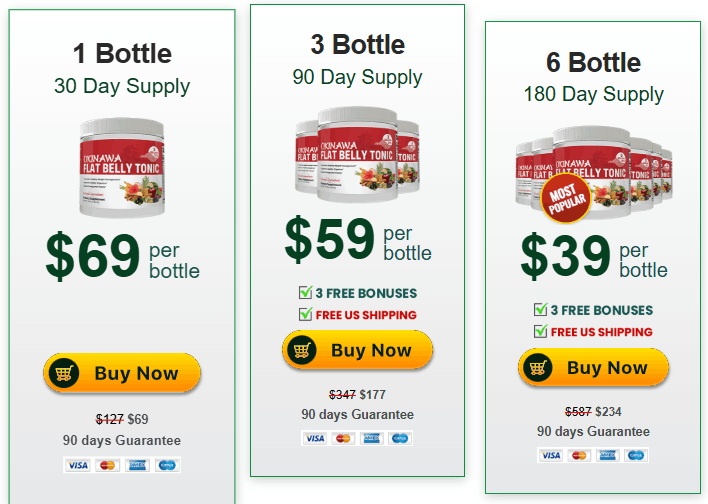
Task: Click the $69 per bottle price
Action: 122,256
